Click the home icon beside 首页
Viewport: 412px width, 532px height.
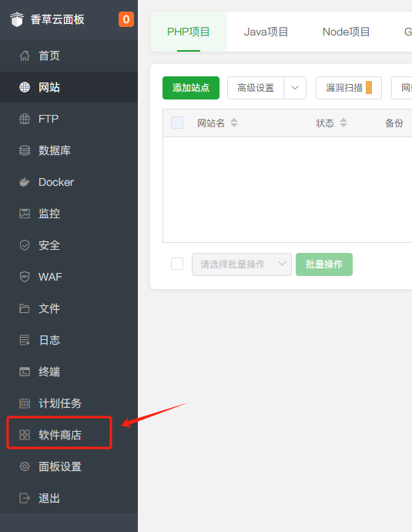tap(25, 56)
